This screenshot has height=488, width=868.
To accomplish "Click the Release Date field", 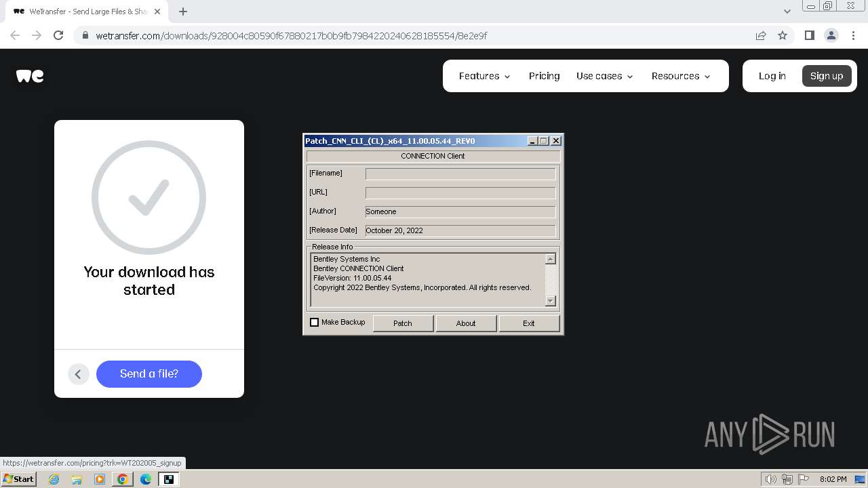I will [460, 230].
